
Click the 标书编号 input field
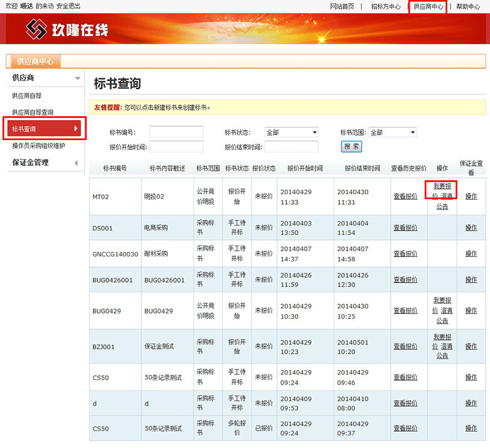click(x=177, y=132)
